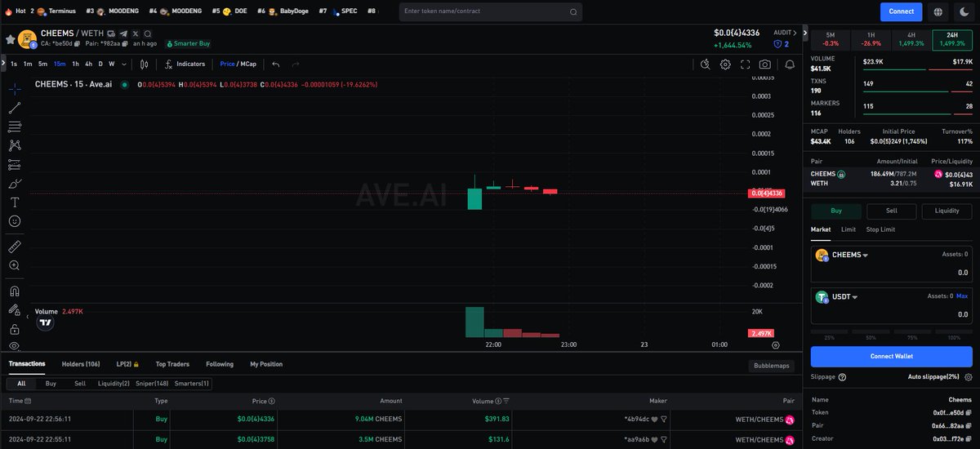
Task: Toggle dark/light theme moon icon
Action: [964, 11]
